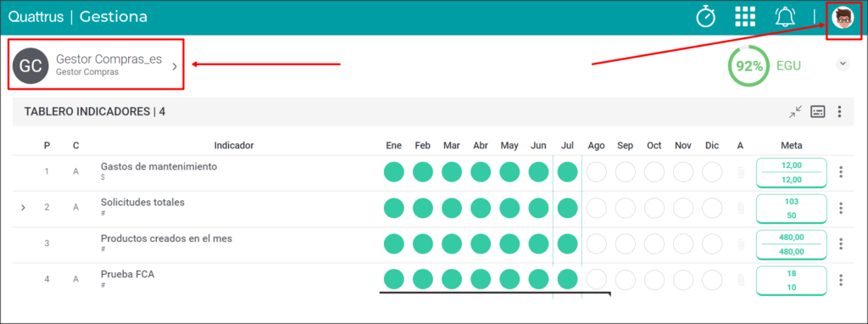868x324 pixels.
Task: Click the Prueba FCA indicator name
Action: coord(127,275)
